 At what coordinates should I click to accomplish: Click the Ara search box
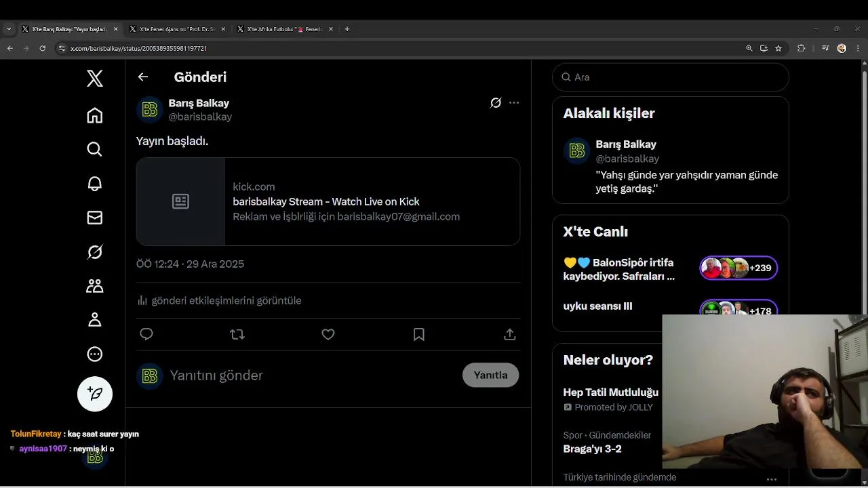click(x=671, y=77)
